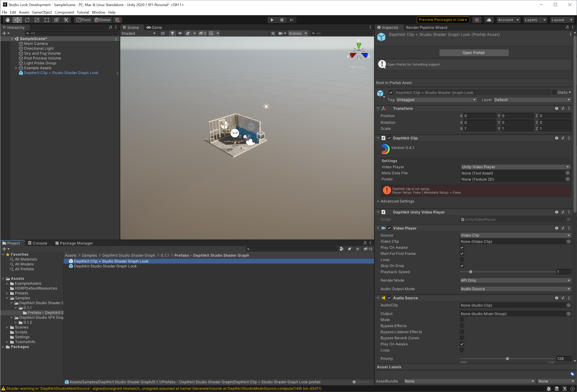Open the Render Mode dropdown
This screenshot has width=577, height=392.
click(x=515, y=280)
